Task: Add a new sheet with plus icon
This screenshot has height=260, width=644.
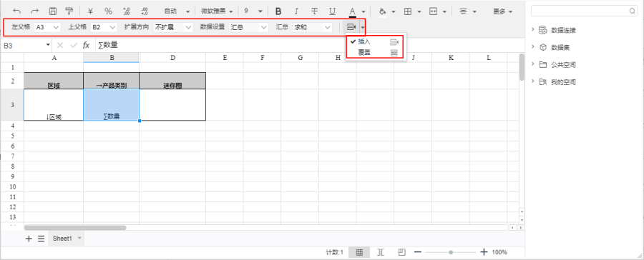Action: tap(29, 239)
